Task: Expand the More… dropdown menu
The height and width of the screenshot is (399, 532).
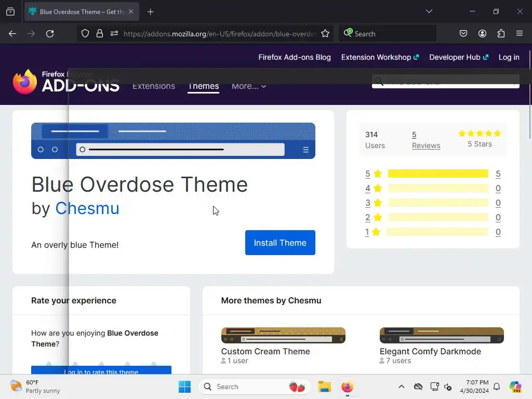Action: point(249,86)
